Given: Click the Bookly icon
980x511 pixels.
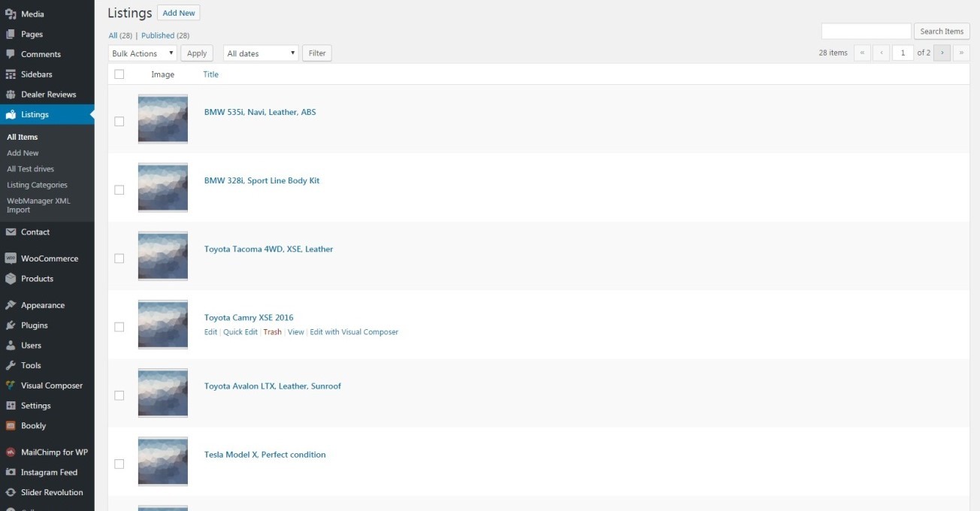Looking at the screenshot, I should (x=11, y=425).
